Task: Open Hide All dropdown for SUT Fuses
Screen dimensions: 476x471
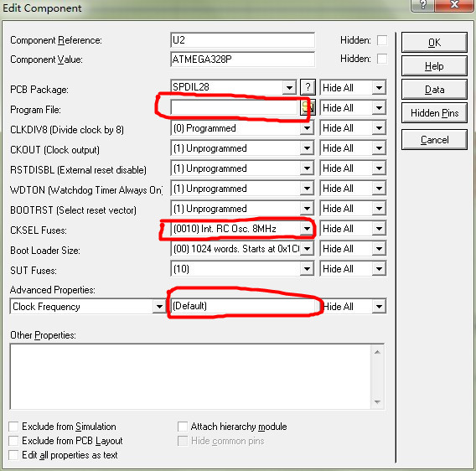Action: 379,269
